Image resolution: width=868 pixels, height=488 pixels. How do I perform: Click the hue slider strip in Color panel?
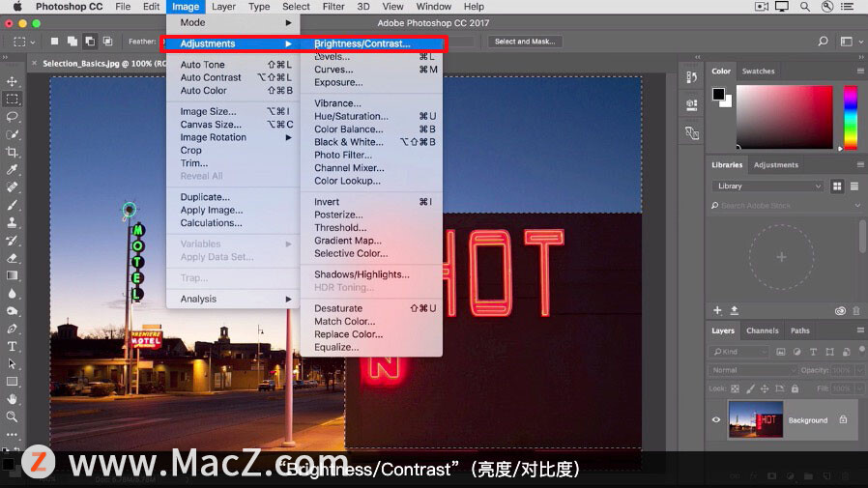[851, 117]
